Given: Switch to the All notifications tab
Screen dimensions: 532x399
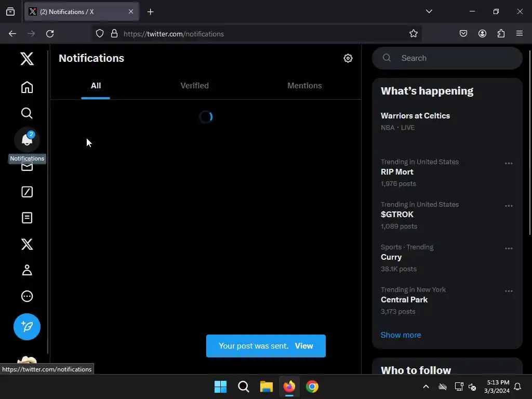Looking at the screenshot, I should click(96, 86).
